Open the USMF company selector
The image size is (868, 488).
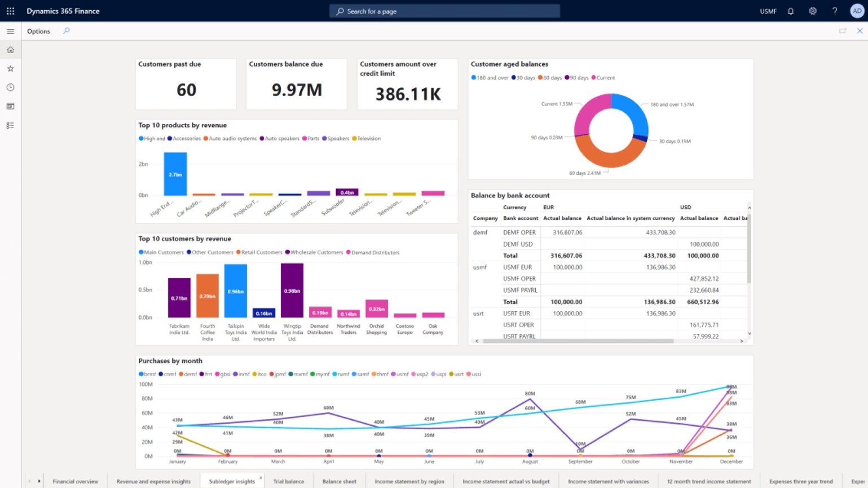tap(768, 11)
